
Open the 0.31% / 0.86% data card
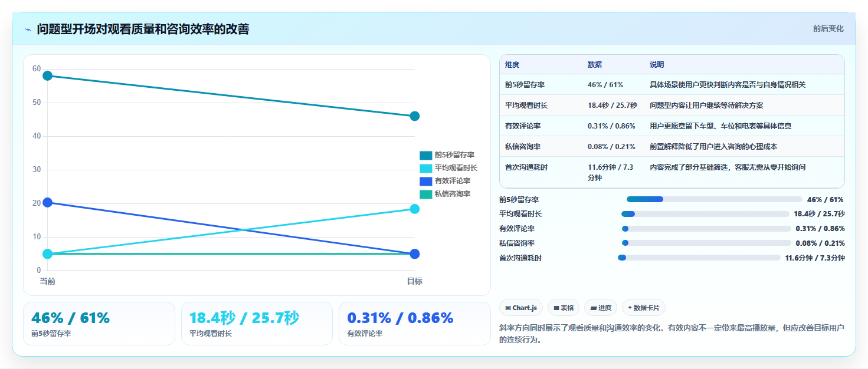point(415,324)
